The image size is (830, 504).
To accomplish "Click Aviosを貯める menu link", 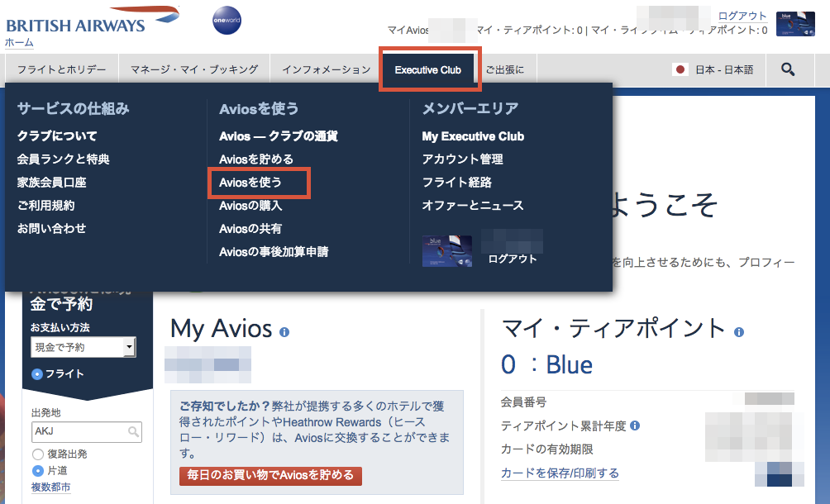I will point(256,159).
